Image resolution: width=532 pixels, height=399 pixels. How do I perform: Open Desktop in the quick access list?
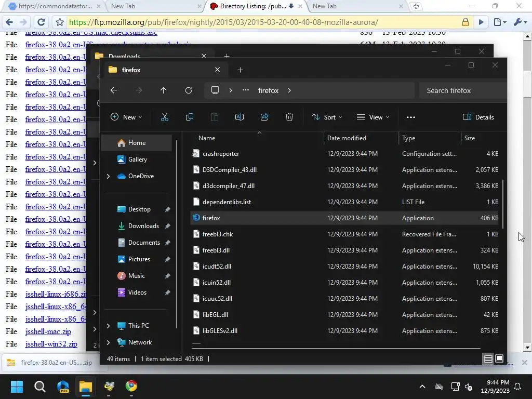tap(139, 209)
